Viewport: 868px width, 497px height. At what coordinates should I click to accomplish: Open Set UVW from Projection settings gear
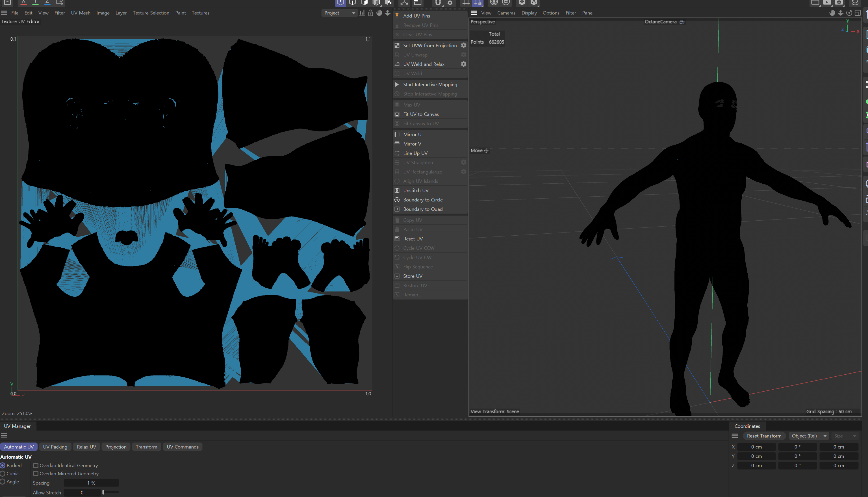pos(463,45)
